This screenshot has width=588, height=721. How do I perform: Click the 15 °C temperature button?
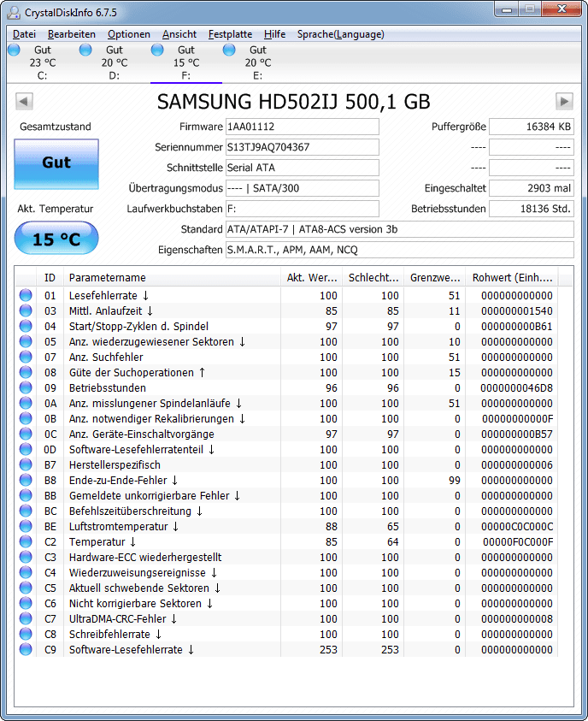coord(56,238)
